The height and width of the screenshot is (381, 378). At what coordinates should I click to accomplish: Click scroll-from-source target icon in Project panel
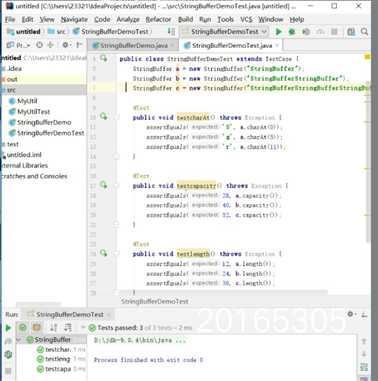tap(39, 45)
